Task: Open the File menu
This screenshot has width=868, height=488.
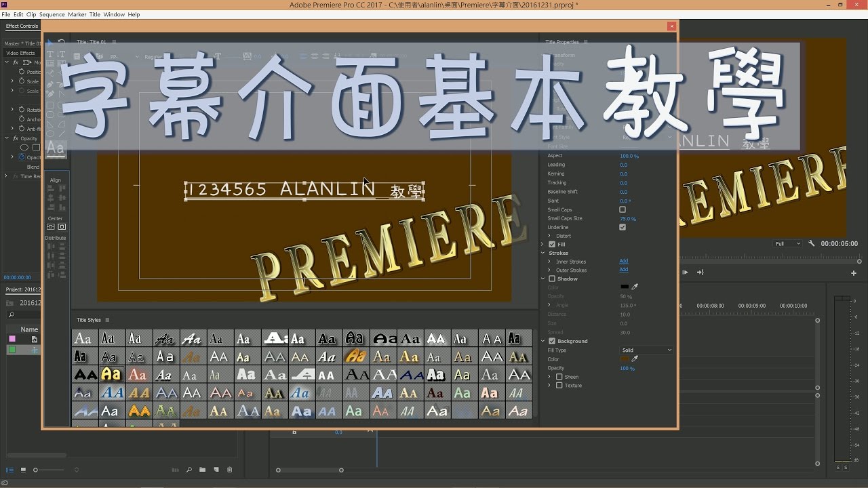Action: pyautogui.click(x=6, y=14)
